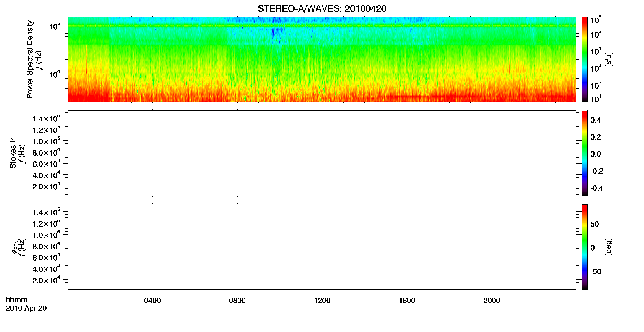Click the 0400 time tick label

[x=152, y=301]
